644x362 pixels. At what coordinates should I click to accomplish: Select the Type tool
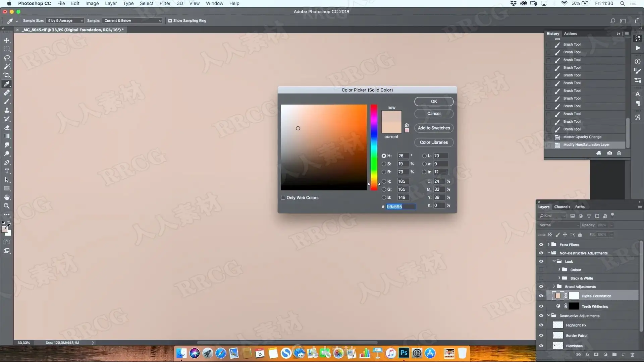[x=7, y=171]
